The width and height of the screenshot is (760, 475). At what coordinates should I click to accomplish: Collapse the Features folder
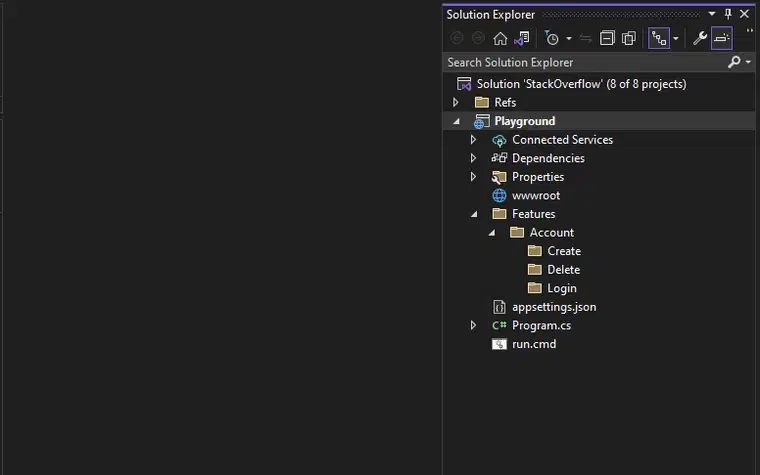click(474, 214)
